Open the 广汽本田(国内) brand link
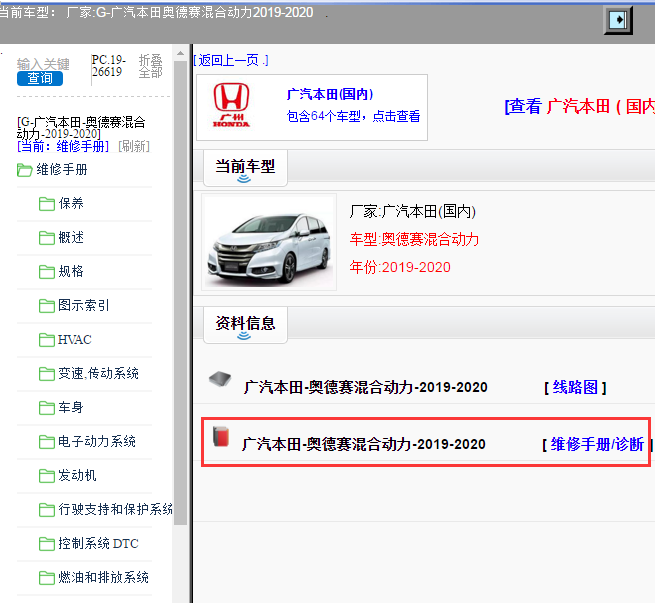The image size is (655, 603). (x=330, y=94)
